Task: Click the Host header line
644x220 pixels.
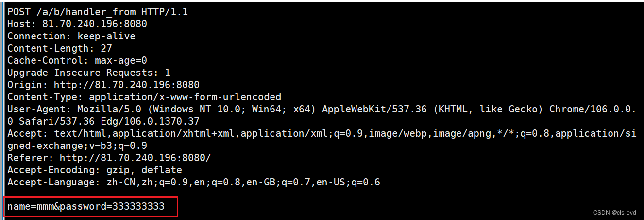Action: (77, 24)
